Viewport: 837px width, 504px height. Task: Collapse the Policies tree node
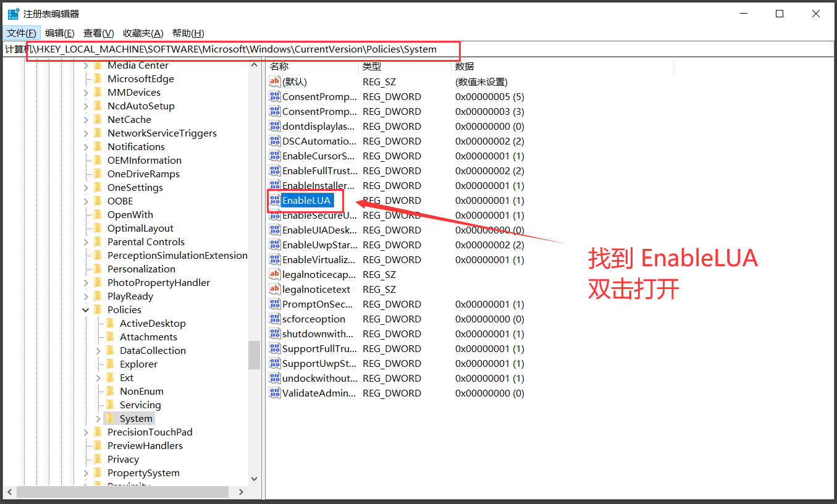click(86, 309)
